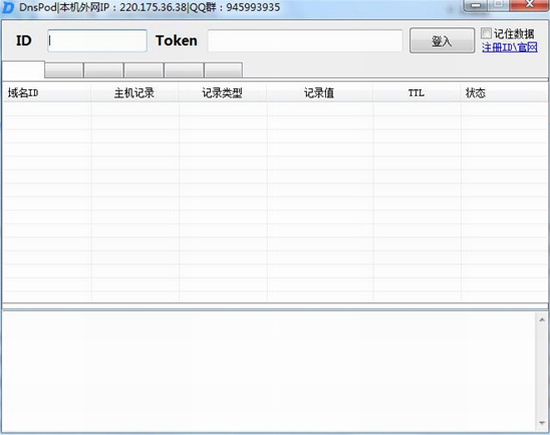Screen dimensions: 550x435
Task: Click the 登入 login button
Action: coord(442,41)
